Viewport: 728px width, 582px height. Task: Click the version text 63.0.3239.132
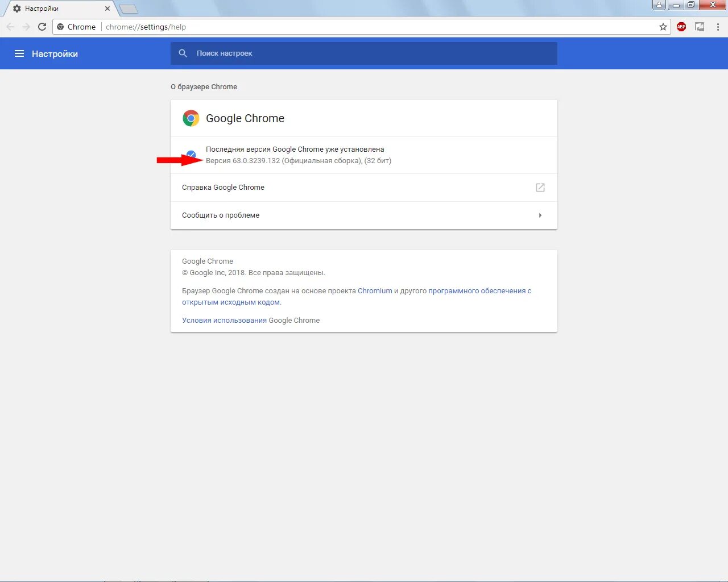[256, 161]
